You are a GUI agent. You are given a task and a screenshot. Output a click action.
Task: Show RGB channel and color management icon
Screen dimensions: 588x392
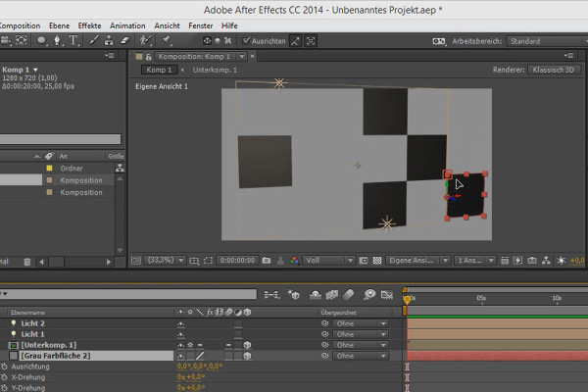click(294, 261)
